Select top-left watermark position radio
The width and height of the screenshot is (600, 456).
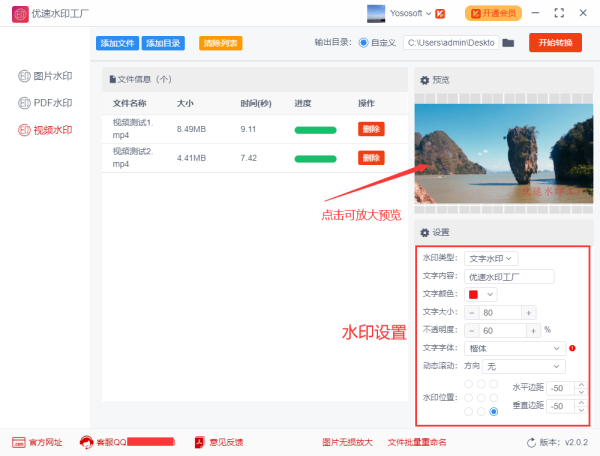[x=468, y=384]
